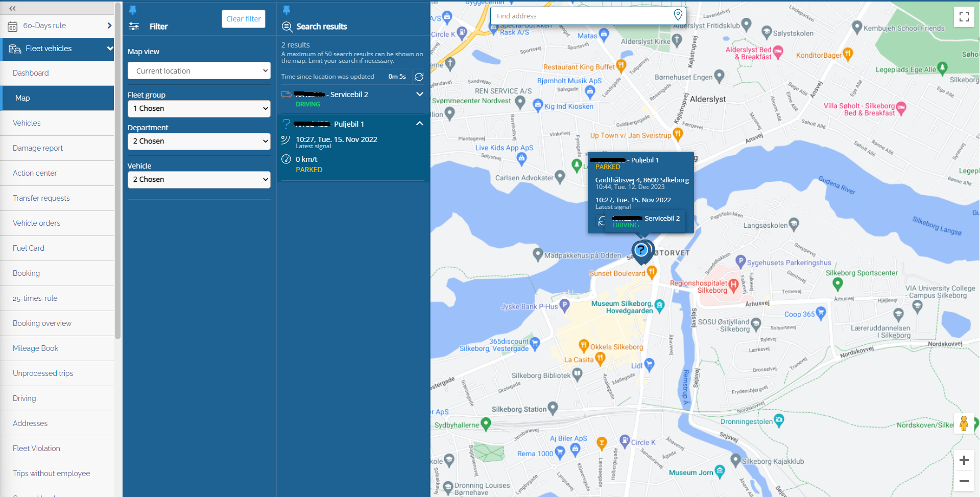
Task: Go to Vehicles
Action: click(57, 123)
